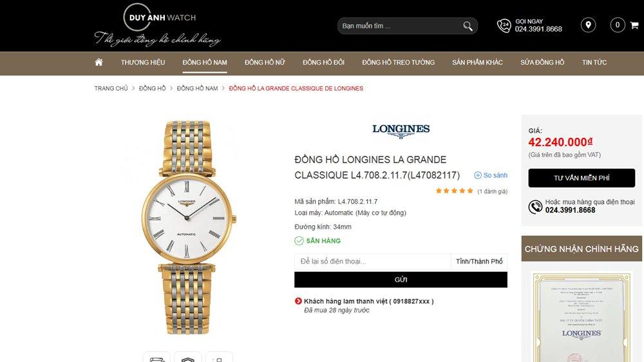Click the TRANG CHỦ breadcrumb link
This screenshot has height=362, width=644.
[111, 88]
